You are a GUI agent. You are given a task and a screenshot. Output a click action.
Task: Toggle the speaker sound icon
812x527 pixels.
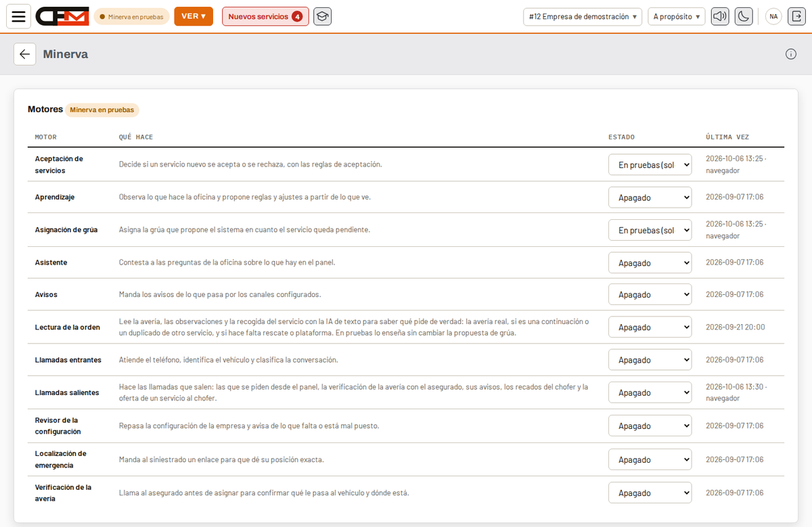(x=720, y=16)
